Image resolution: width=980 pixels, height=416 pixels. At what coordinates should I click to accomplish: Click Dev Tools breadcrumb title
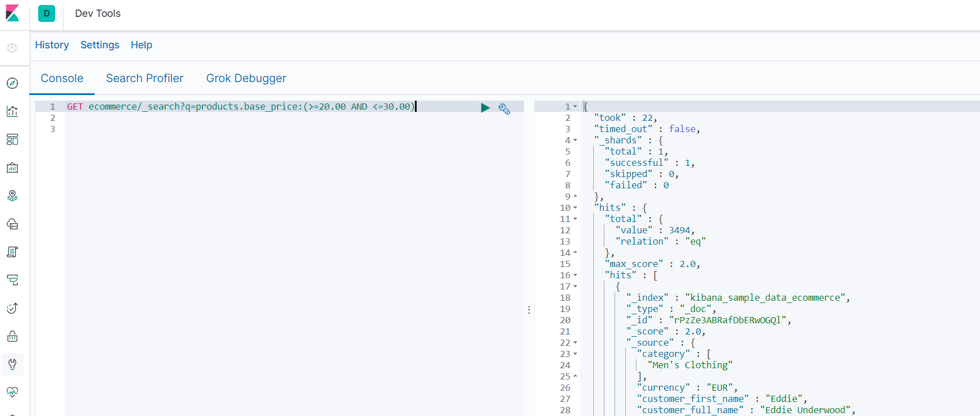click(x=98, y=13)
